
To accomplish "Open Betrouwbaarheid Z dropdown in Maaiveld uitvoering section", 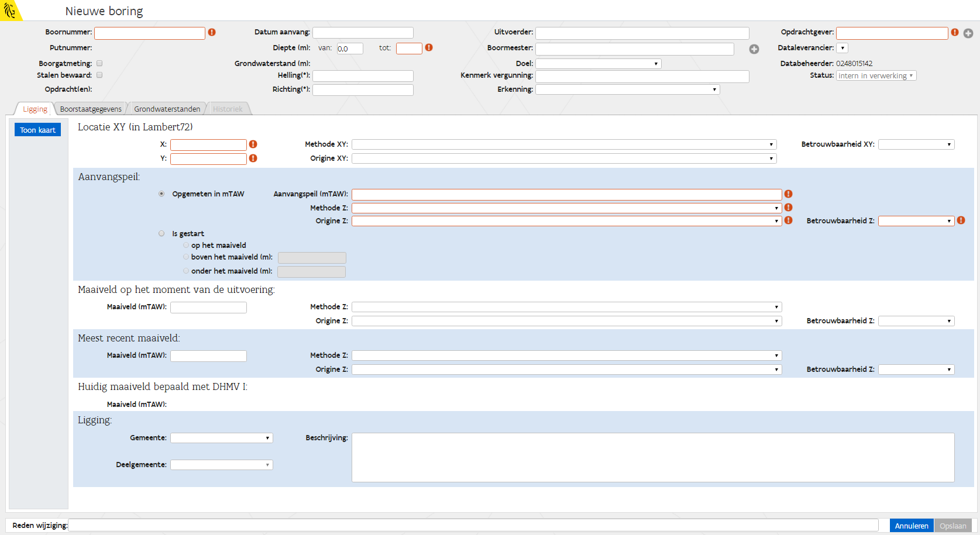I will [916, 321].
